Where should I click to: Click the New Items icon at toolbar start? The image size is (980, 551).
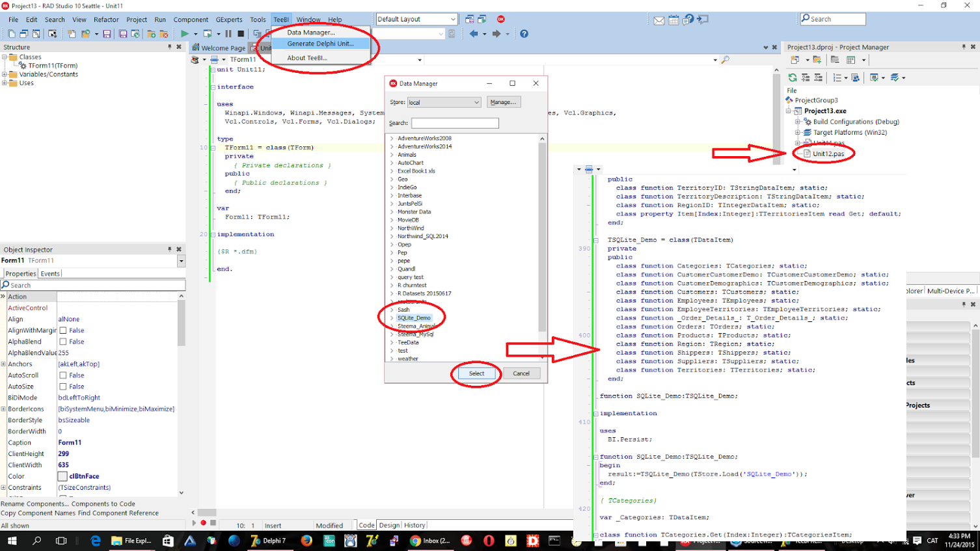(11, 34)
